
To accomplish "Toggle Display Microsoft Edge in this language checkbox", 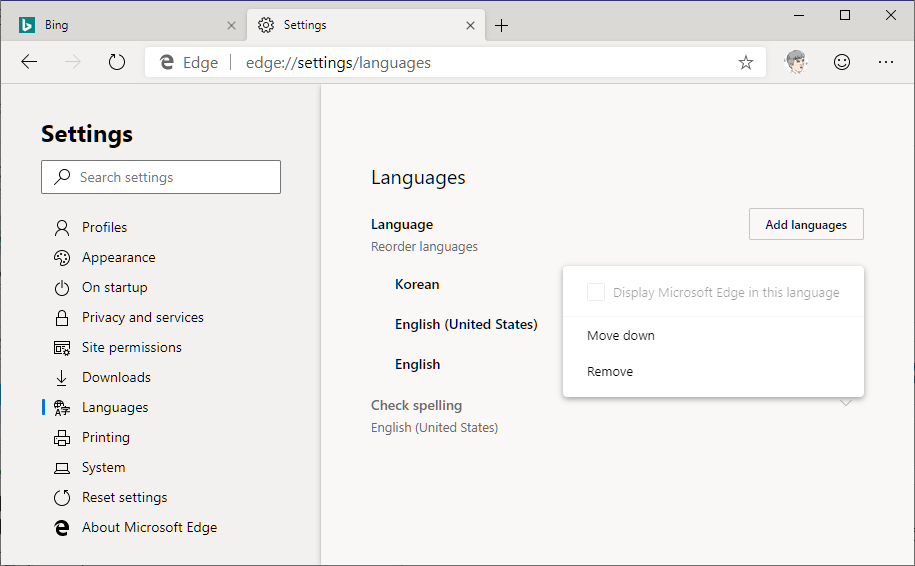I will click(596, 292).
